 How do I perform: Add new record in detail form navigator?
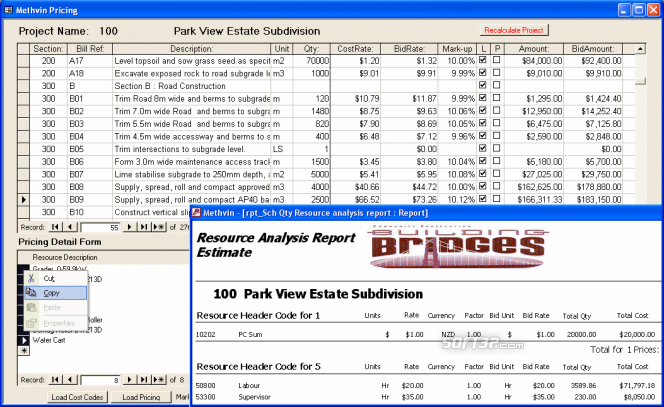(x=159, y=379)
